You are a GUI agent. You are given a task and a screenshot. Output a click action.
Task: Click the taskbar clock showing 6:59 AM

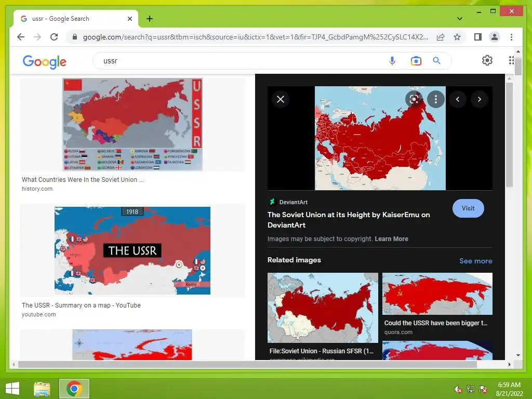point(509,389)
